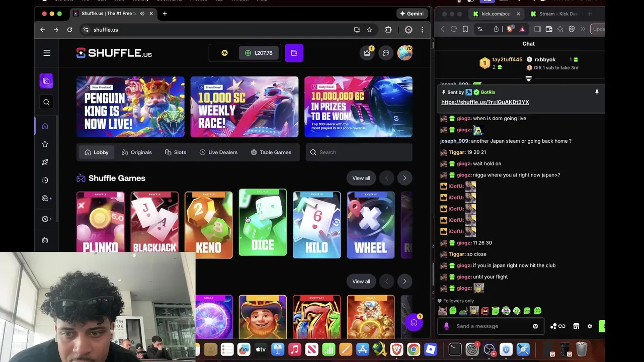Open the 10,000 SC Weekly Race banner
Image resolution: width=644 pixels, height=362 pixels.
(x=244, y=107)
